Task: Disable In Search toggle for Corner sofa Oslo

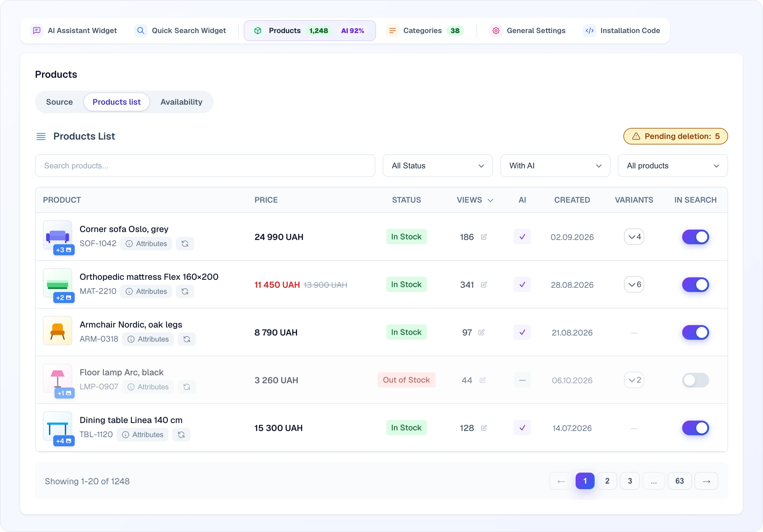Action: click(696, 237)
